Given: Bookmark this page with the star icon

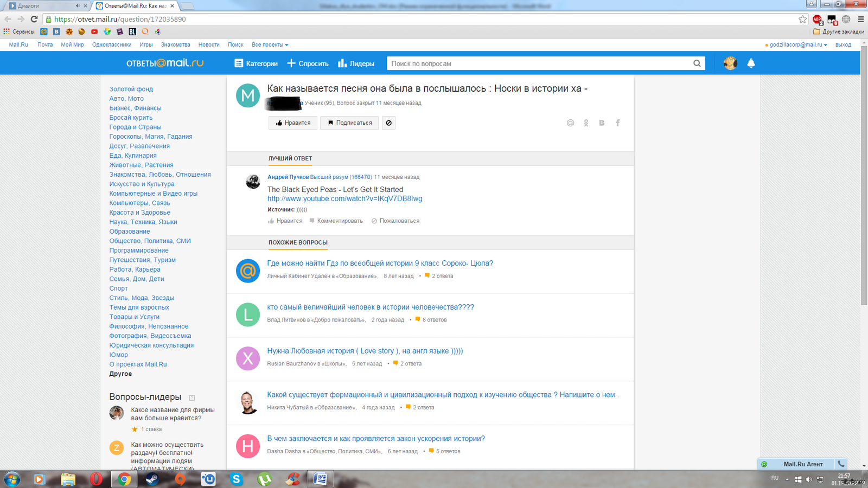Looking at the screenshot, I should [802, 19].
